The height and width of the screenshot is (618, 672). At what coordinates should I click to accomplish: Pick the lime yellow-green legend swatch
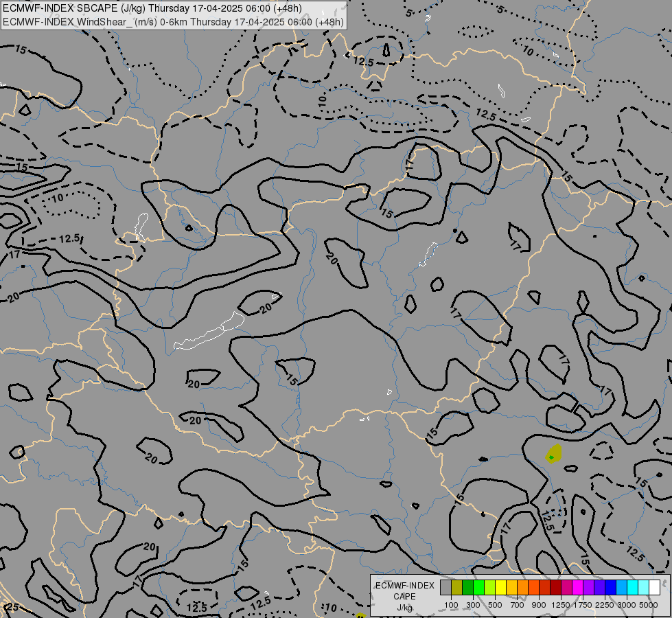(490, 587)
